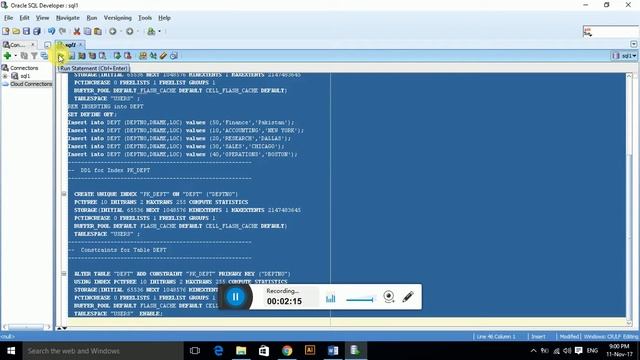Click the recorder webcam icon

tap(389, 296)
